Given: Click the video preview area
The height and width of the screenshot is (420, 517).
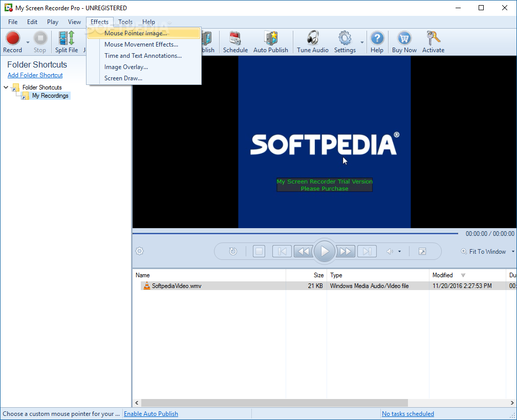Looking at the screenshot, I should coord(325,142).
